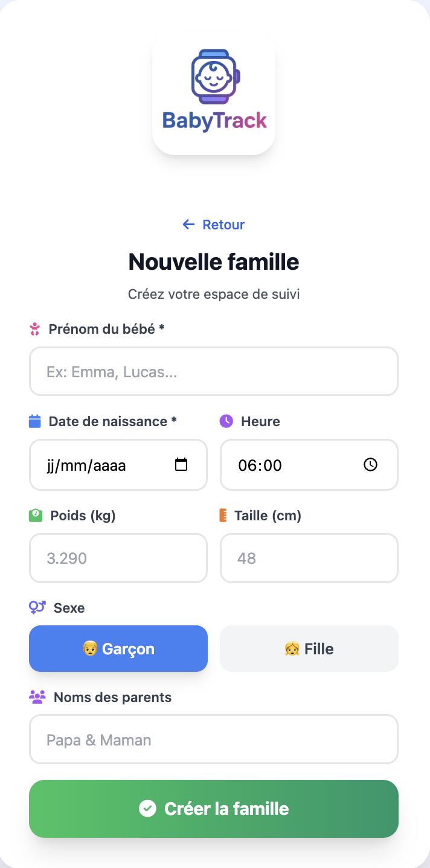Click the gender symbol icon beside Sexe
430x868 pixels.
click(x=37, y=607)
